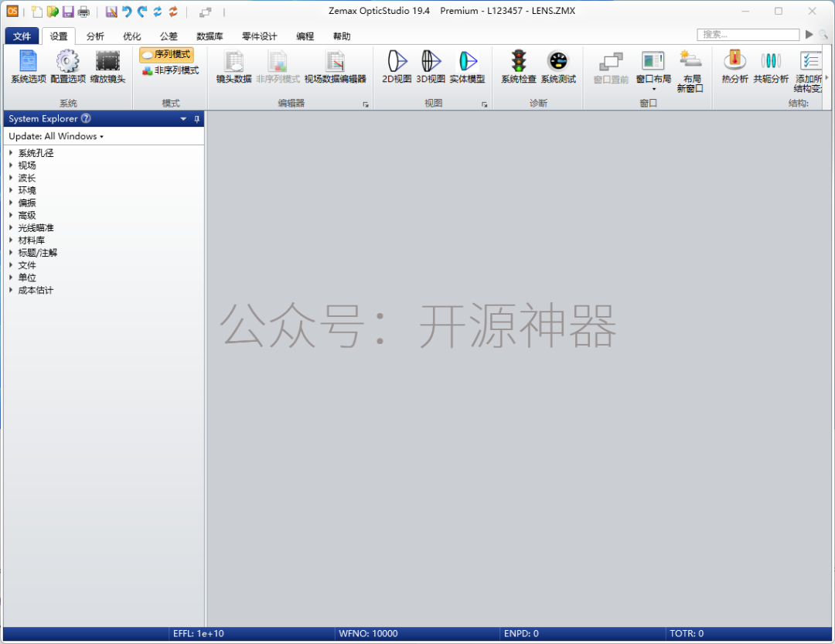Click the TOTR: 0 status entry
The width and height of the screenshot is (835, 644).
pos(687,633)
